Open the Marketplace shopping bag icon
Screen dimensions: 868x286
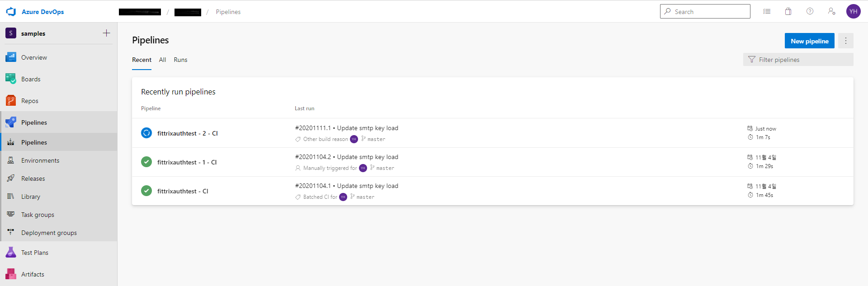788,11
